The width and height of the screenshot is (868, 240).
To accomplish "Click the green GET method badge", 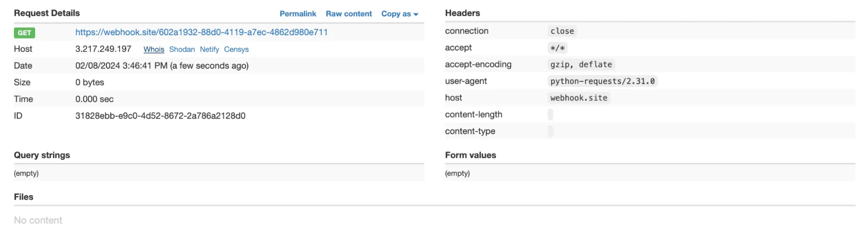I will [24, 33].
